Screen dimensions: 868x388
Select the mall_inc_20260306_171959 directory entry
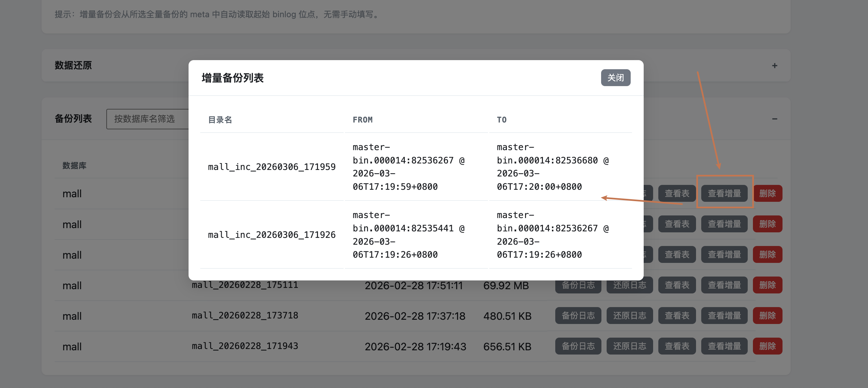coord(271,167)
